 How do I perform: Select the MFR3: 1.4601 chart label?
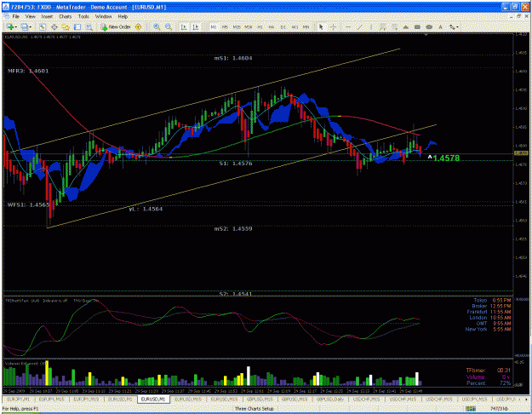coord(28,71)
